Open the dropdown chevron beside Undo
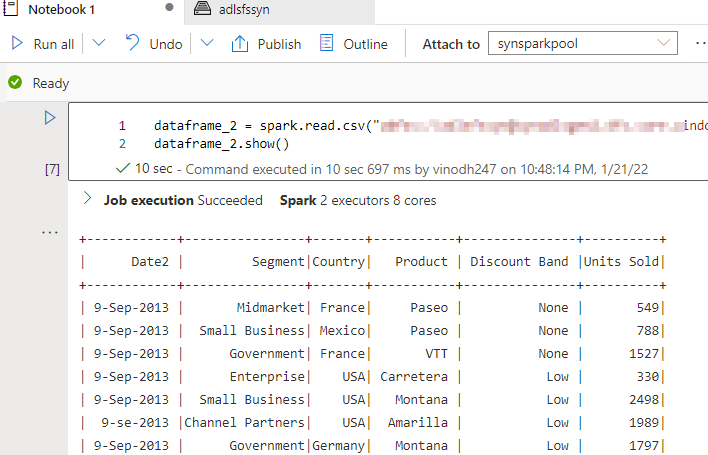Viewport: 708px width, 455px height. (x=207, y=44)
